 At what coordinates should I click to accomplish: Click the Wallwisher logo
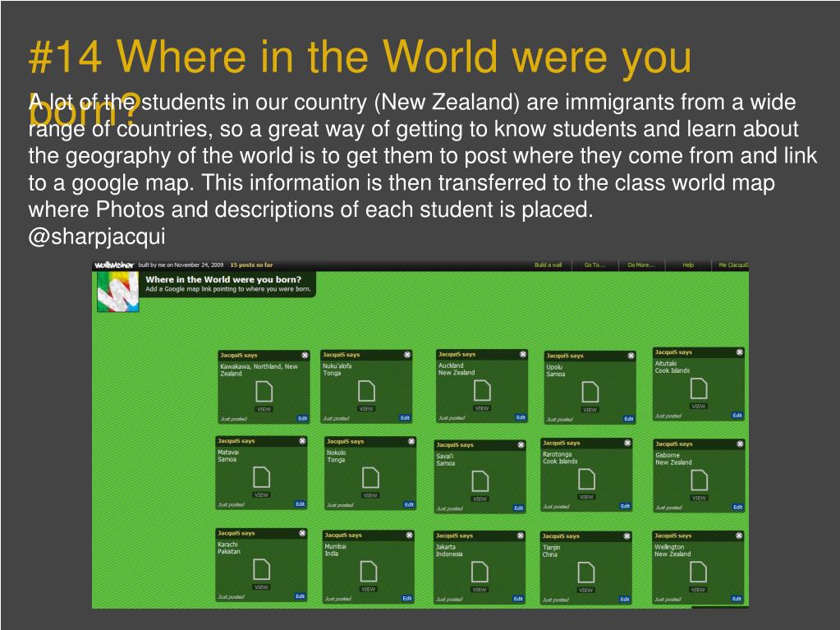(x=114, y=265)
